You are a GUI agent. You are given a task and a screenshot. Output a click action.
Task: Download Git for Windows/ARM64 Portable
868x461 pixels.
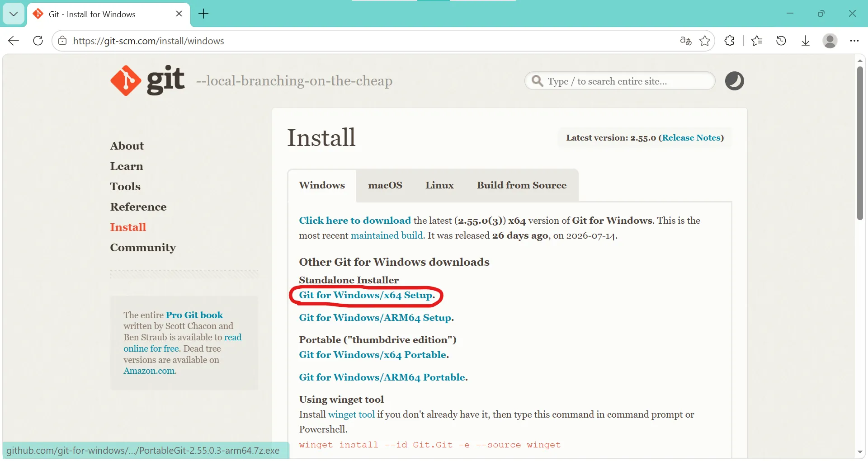click(x=382, y=377)
